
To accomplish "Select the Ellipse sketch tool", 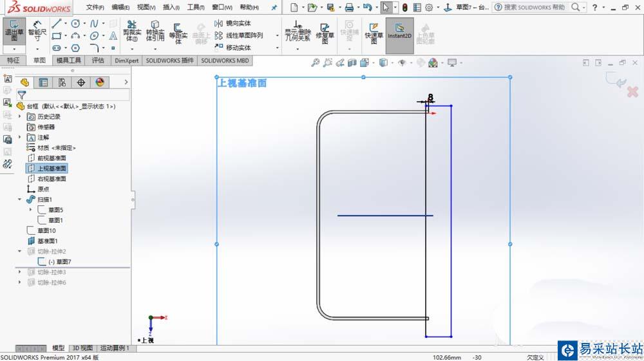I will click(x=94, y=35).
